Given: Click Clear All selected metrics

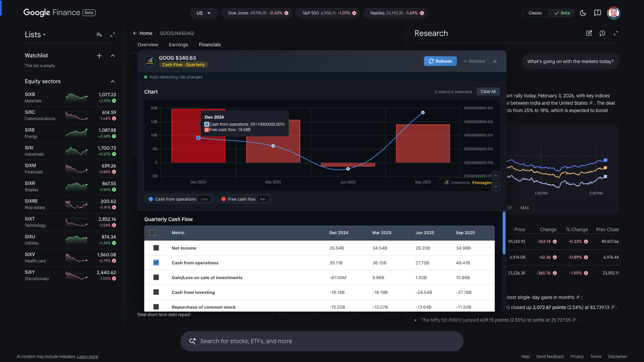Looking at the screenshot, I should [x=488, y=92].
